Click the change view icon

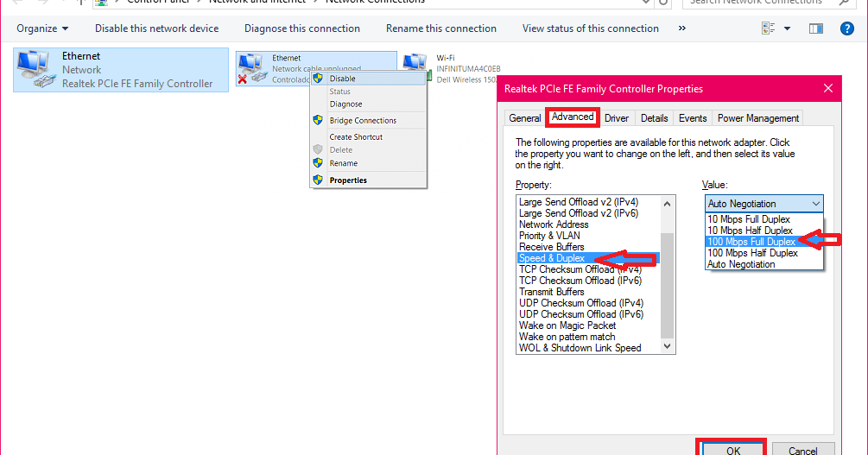(768, 28)
